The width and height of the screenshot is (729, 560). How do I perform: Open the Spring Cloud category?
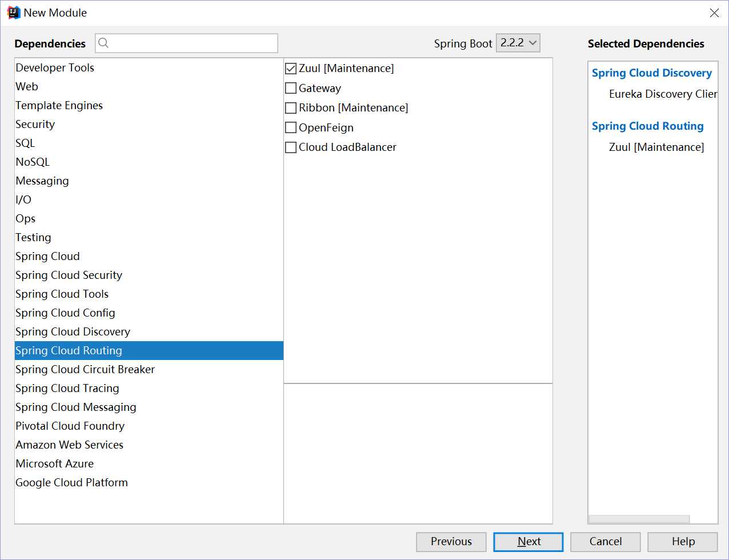pos(149,256)
